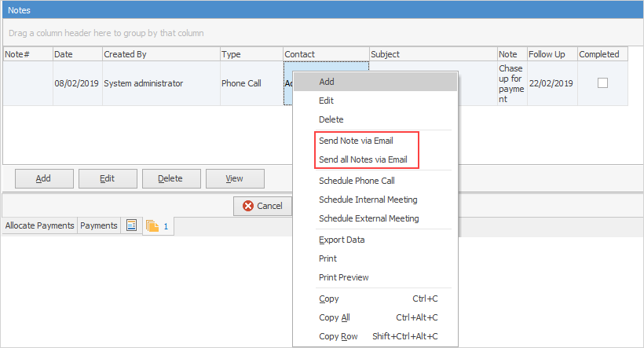Open the notes tab with folder icon

pyautogui.click(x=158, y=226)
